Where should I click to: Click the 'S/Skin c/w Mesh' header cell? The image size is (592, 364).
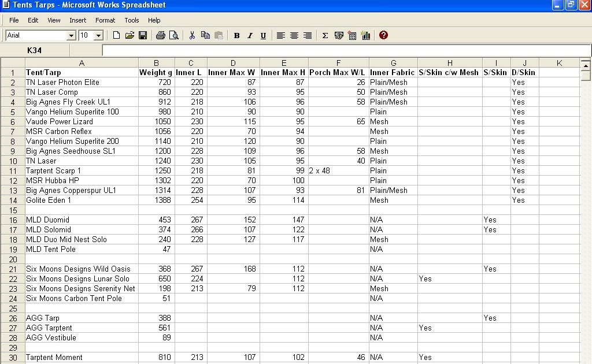tap(450, 72)
